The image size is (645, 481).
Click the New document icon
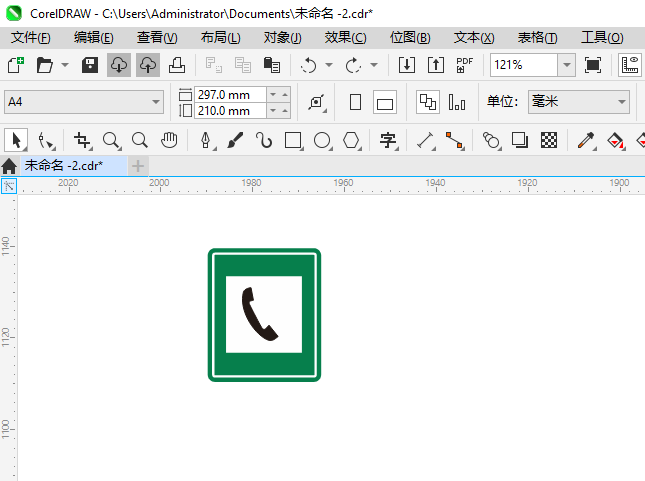(16, 65)
